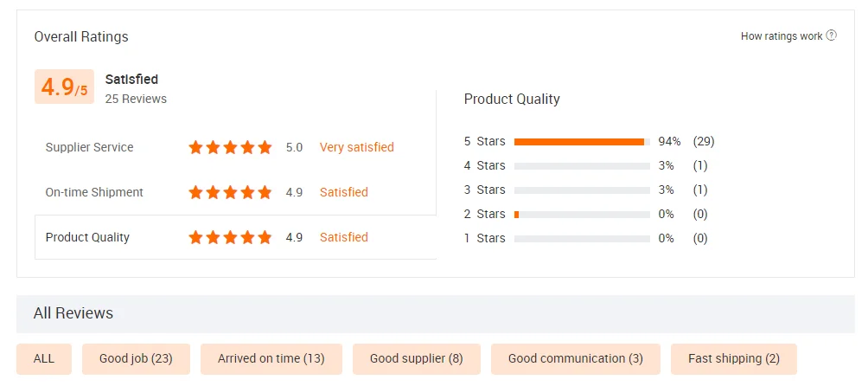Click the 3 Stars rating bar
The image size is (868, 386).
(582, 190)
